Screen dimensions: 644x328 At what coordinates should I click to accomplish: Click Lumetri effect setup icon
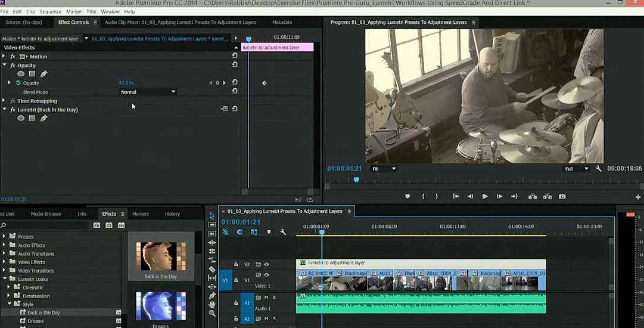pos(224,109)
